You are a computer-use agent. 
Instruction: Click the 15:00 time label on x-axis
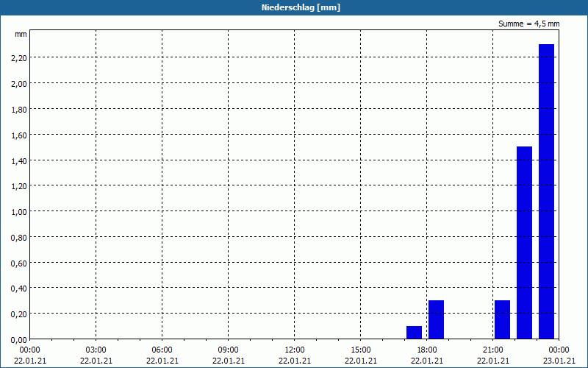pyautogui.click(x=360, y=350)
